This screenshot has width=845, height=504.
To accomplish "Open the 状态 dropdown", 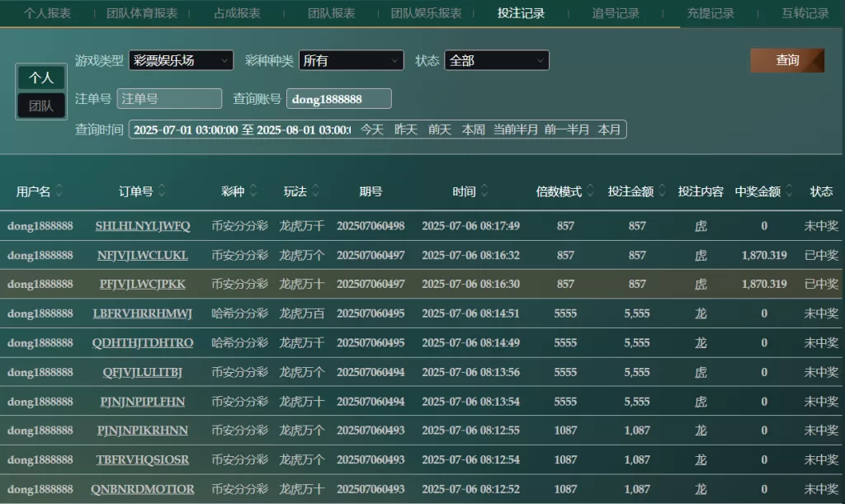I will (x=497, y=60).
